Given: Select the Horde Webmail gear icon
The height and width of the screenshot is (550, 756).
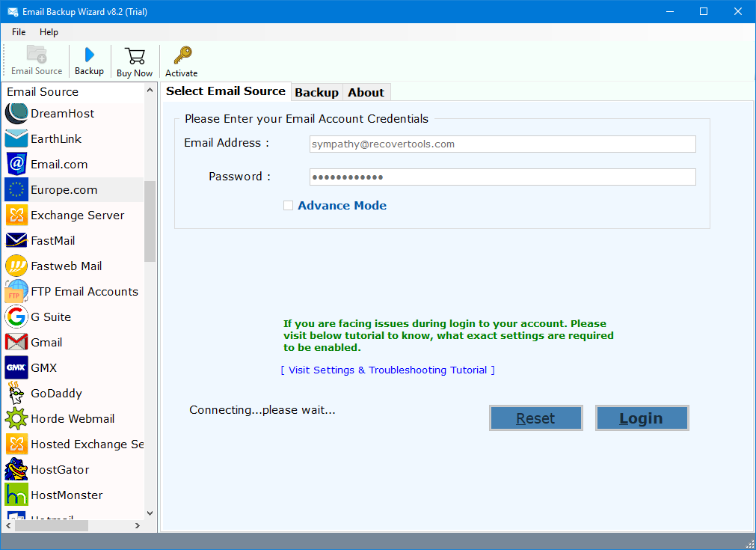Looking at the screenshot, I should [x=16, y=418].
